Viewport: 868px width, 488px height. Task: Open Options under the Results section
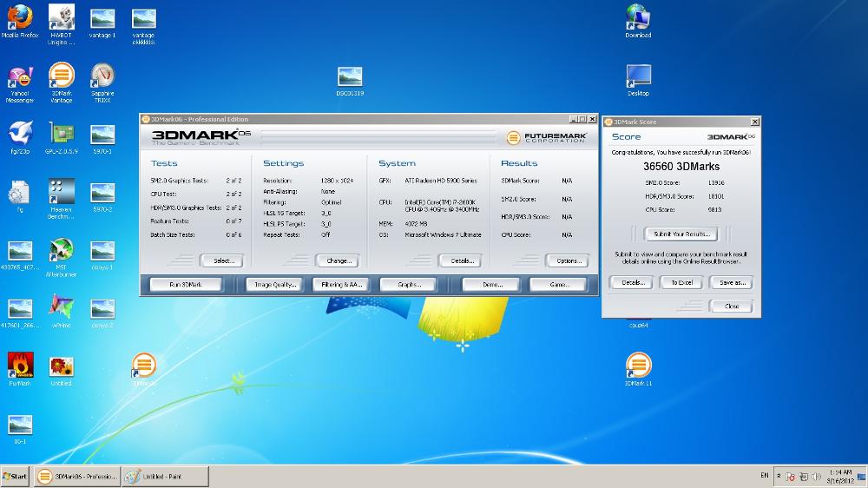[x=567, y=260]
